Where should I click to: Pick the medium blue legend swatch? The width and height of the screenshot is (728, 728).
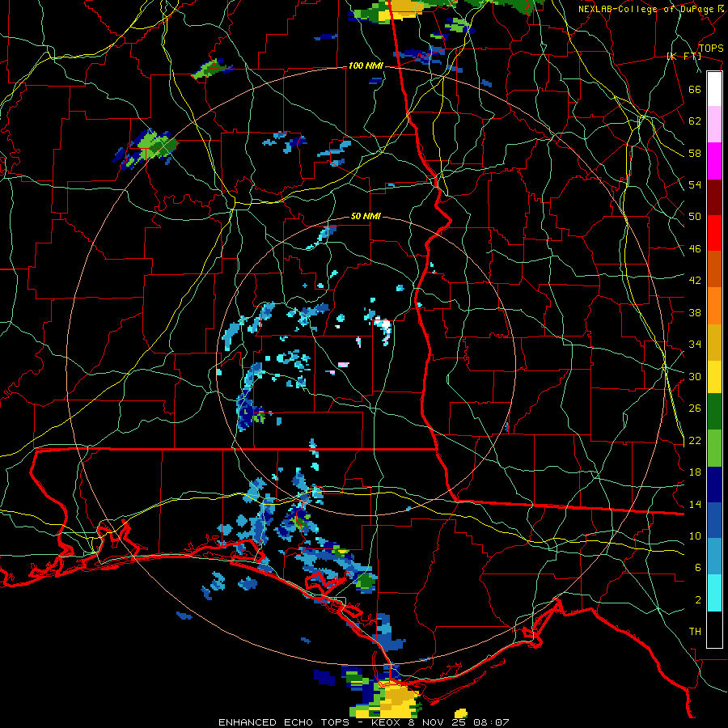714,521
